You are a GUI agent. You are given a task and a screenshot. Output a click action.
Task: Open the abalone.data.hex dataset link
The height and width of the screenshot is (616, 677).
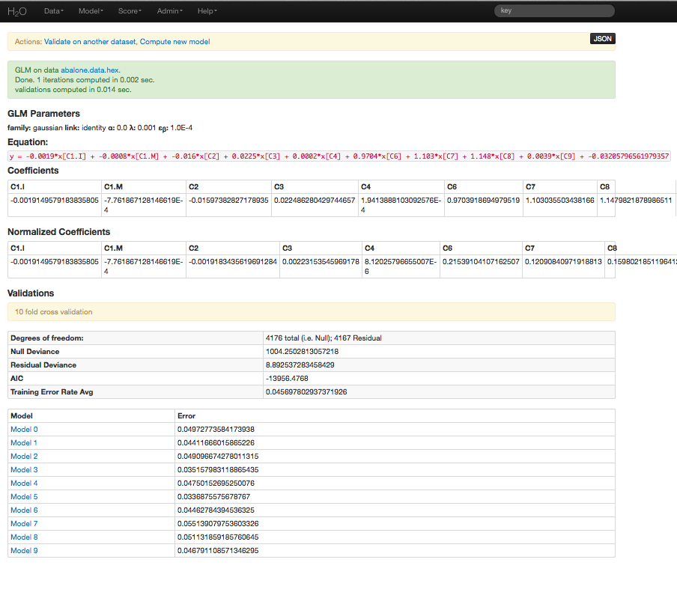tap(89, 70)
